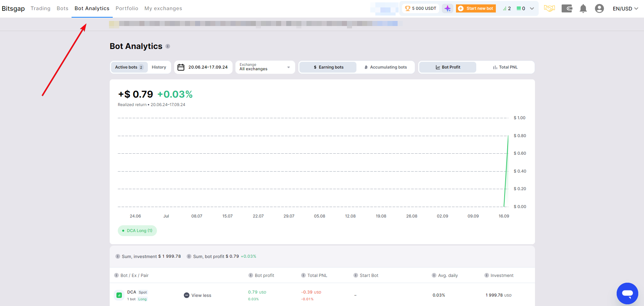This screenshot has width=644, height=306.
Task: Click the Start Bot column header
Action: pos(369,276)
